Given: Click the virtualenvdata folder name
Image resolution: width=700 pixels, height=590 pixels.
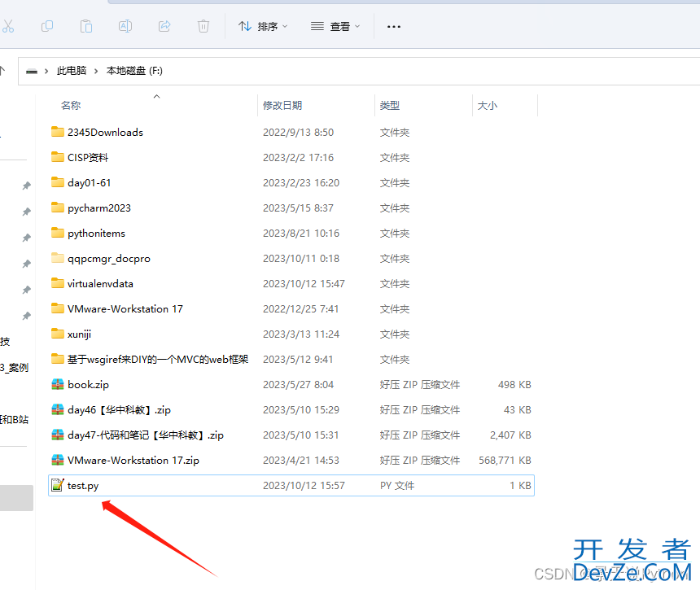Looking at the screenshot, I should 100,284.
